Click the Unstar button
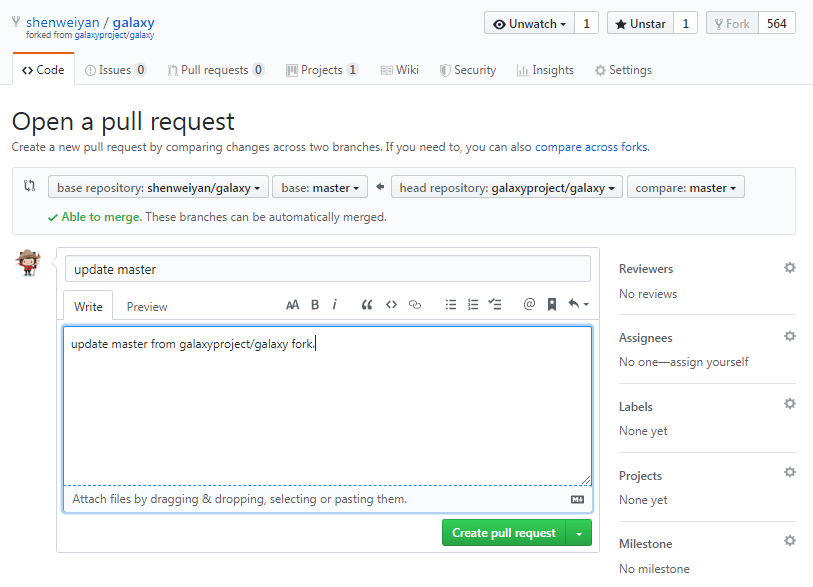This screenshot has width=813, height=587. 640,23
